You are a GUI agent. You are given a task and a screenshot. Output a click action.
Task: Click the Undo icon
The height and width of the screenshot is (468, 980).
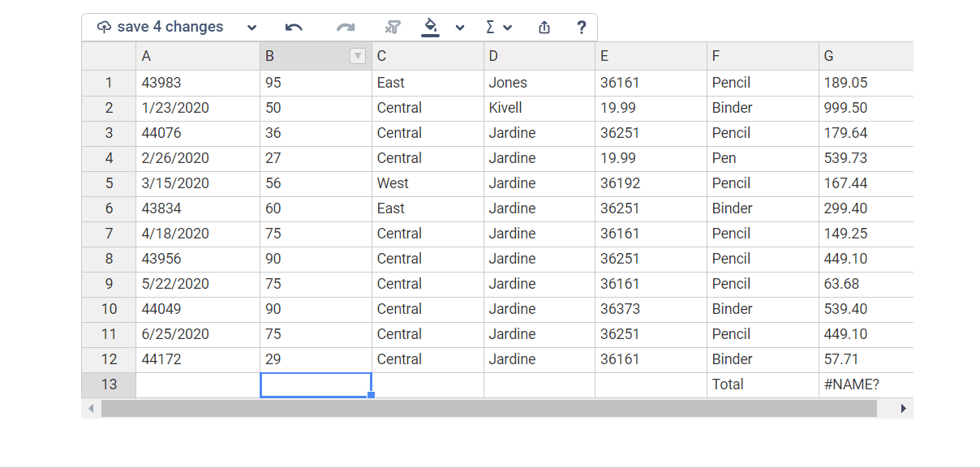(294, 26)
